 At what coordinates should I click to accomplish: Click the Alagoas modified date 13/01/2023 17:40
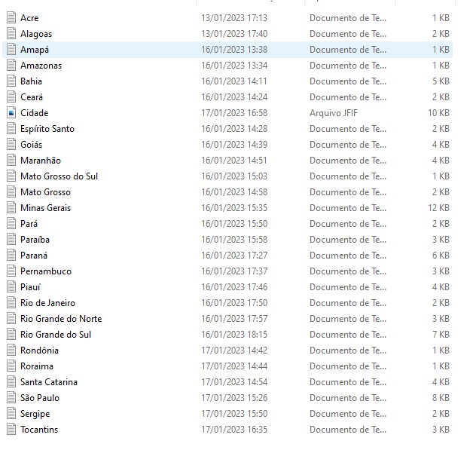234,34
